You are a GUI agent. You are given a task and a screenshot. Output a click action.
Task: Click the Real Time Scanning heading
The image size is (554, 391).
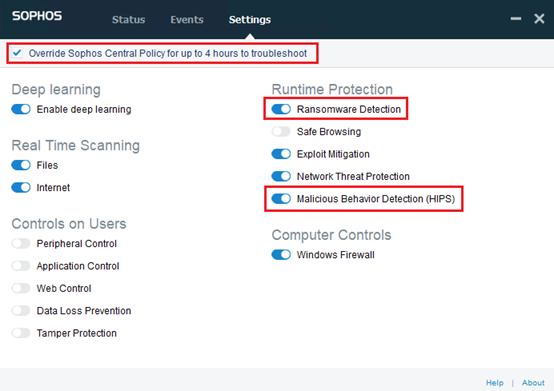point(76,145)
